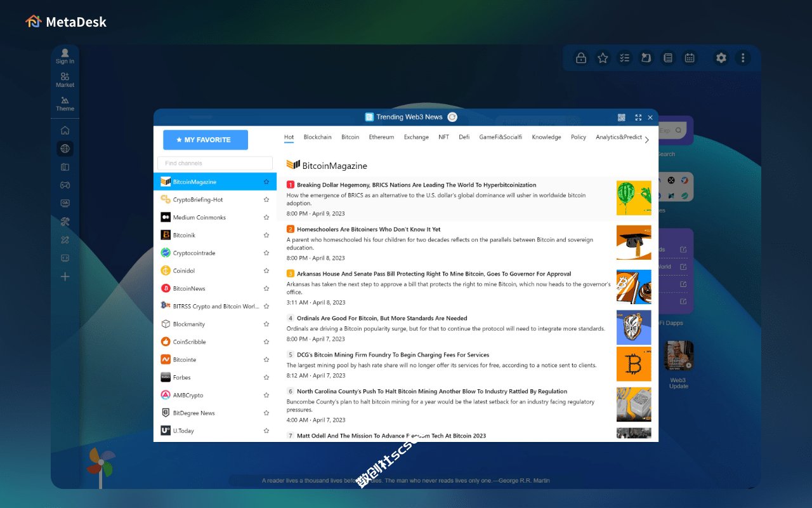This screenshot has width=812, height=508.
Task: Open the North Carolina County's Push article
Action: tap(432, 391)
